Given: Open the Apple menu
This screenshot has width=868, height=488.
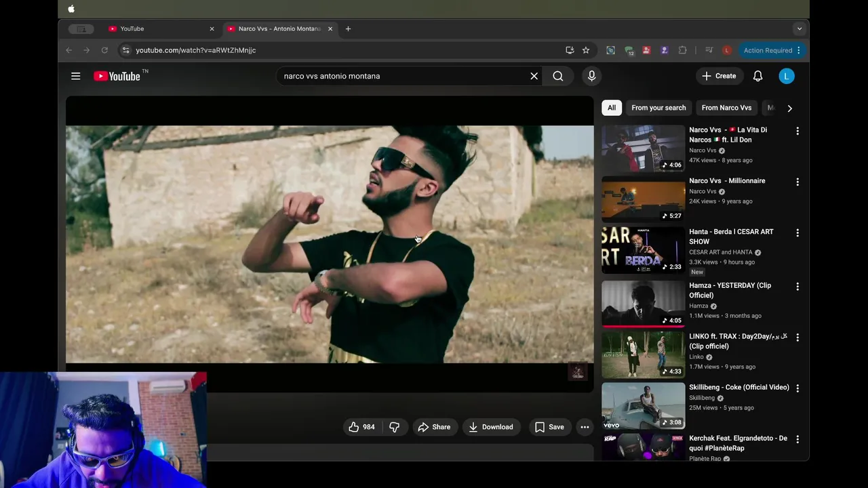Looking at the screenshot, I should pyautogui.click(x=71, y=9).
